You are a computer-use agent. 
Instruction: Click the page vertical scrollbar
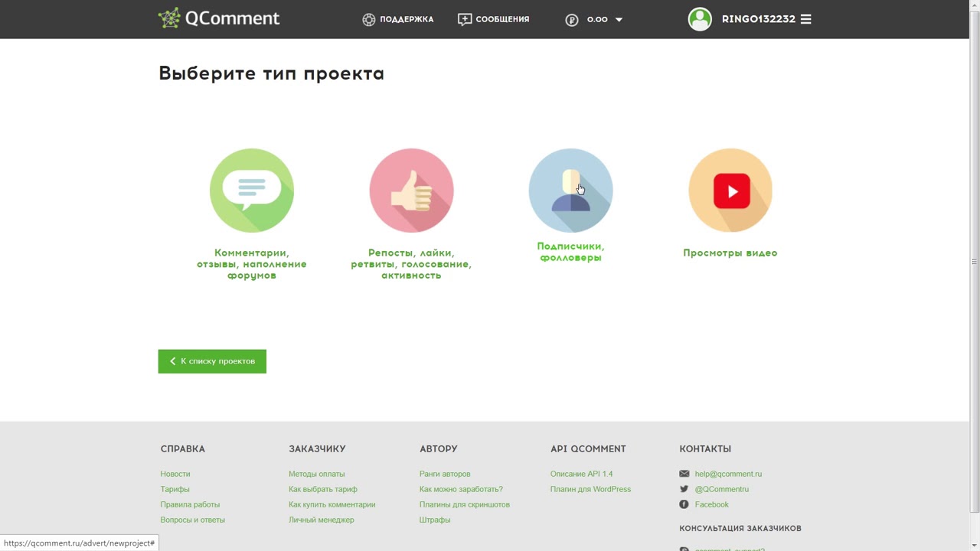[974, 262]
